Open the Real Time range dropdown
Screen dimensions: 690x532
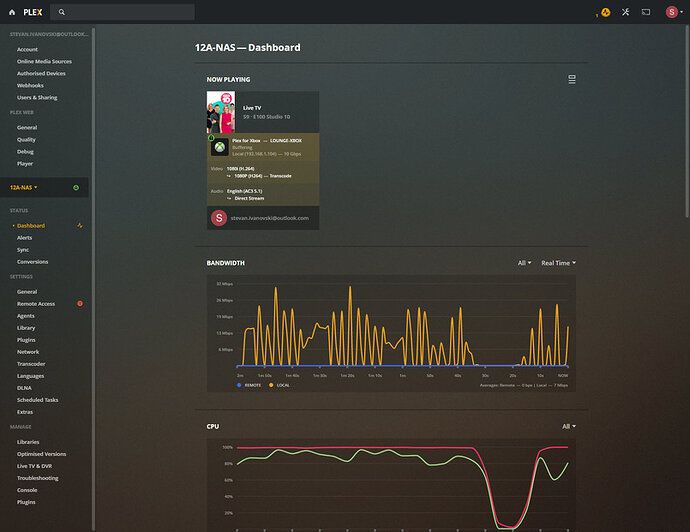[x=558, y=263]
